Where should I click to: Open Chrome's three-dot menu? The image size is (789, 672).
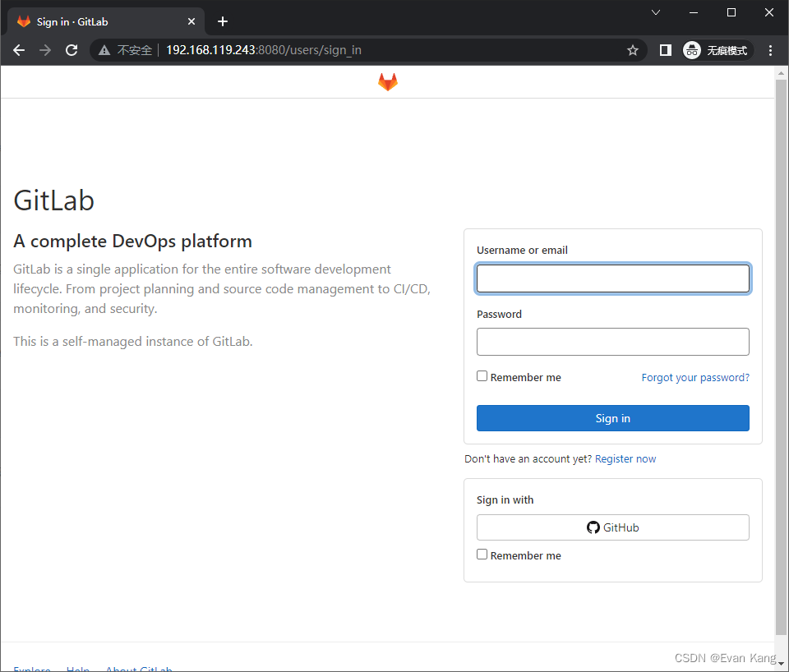pos(770,50)
